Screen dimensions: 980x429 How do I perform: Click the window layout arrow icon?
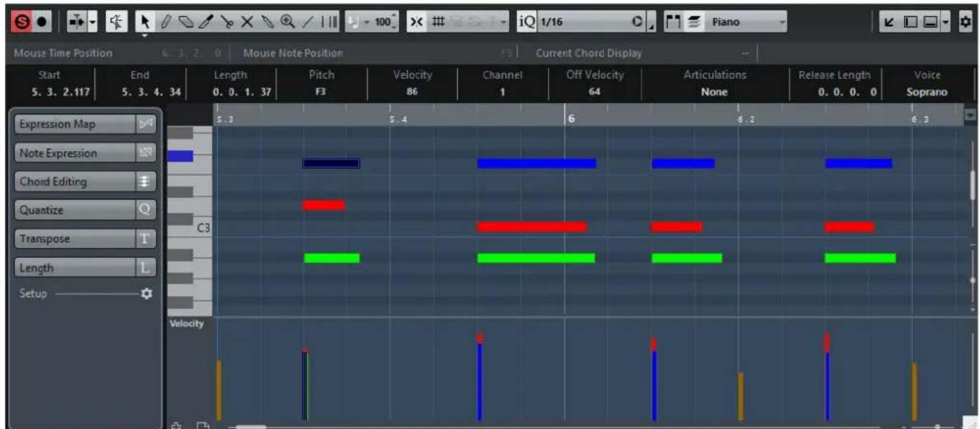[x=889, y=22]
